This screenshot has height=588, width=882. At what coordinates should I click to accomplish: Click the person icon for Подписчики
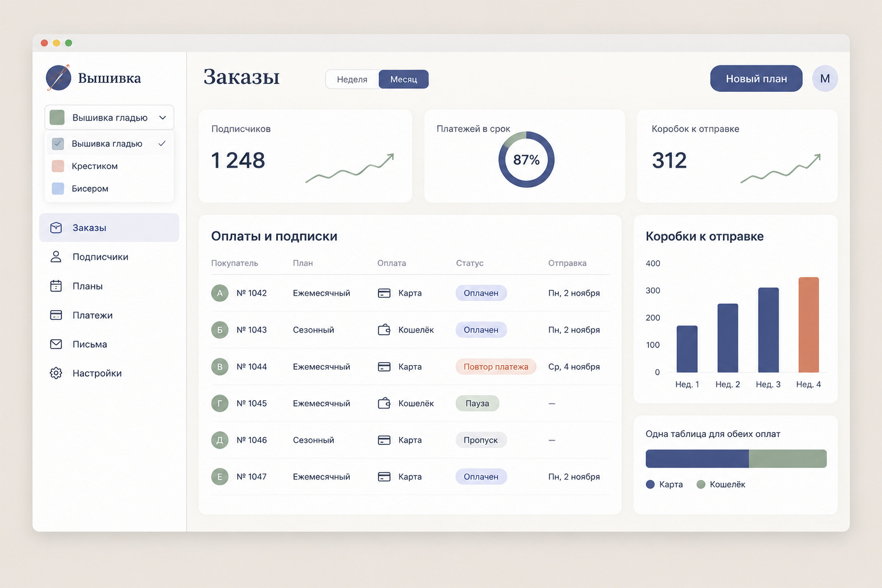[x=56, y=257]
